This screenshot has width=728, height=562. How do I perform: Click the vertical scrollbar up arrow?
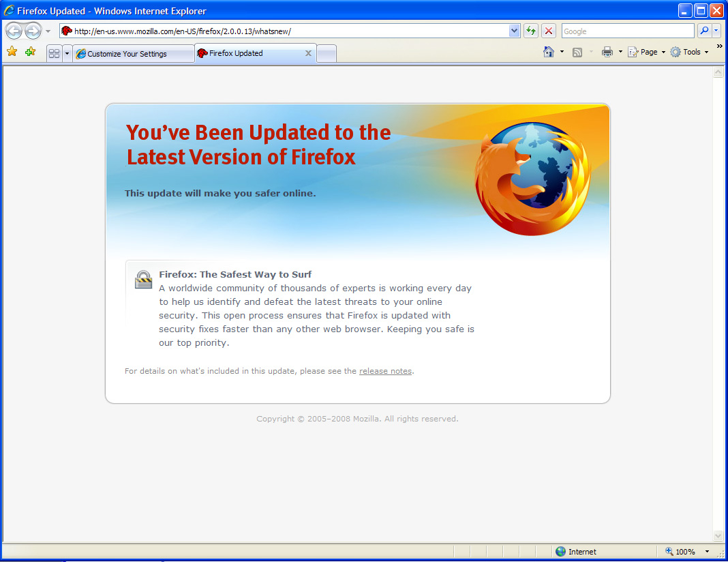(718, 72)
